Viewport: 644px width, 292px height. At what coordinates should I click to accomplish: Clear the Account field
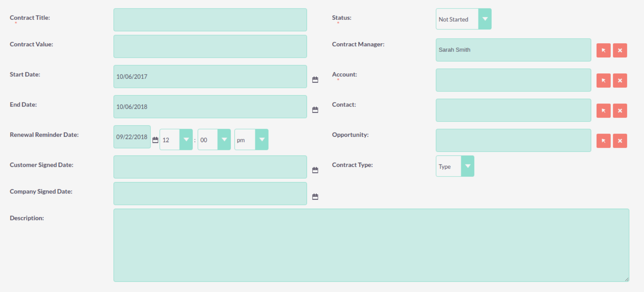coord(620,80)
